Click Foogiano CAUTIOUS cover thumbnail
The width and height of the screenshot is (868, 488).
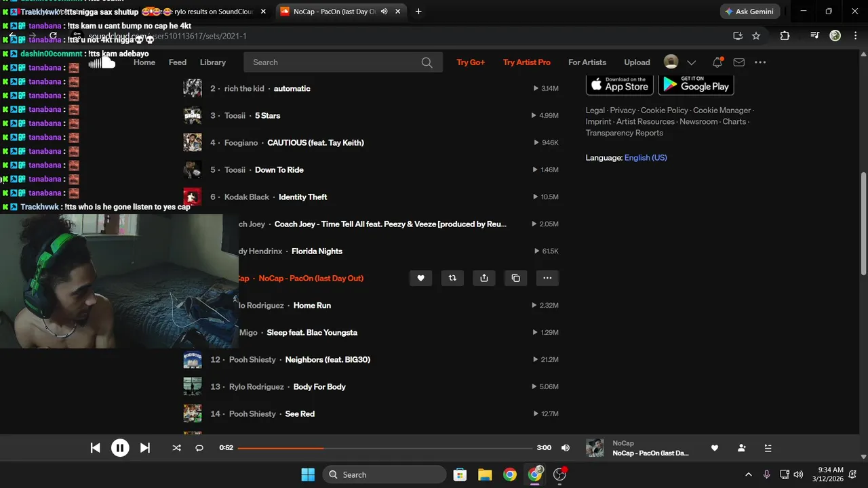tap(193, 142)
